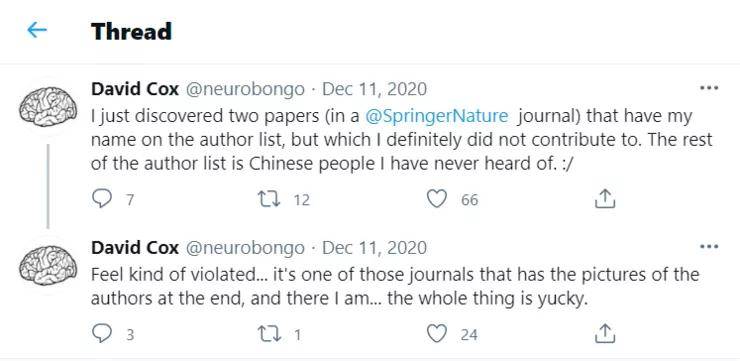Open the @SpringerNature mention link
This screenshot has height=361, width=740.
pos(437,116)
